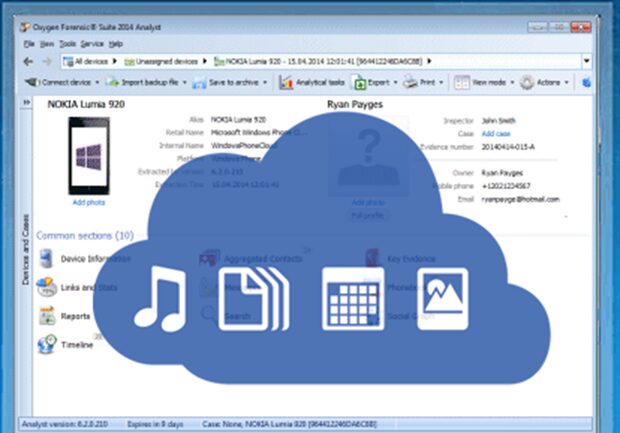Expand arrow after All devices breadcrumb
The image size is (620, 433).
(115, 61)
